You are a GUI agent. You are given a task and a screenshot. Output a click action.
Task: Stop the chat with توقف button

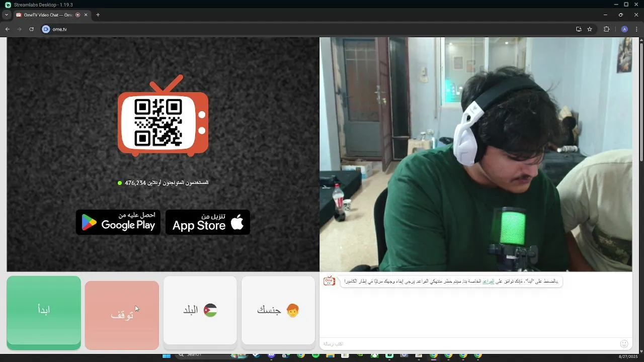point(122,315)
